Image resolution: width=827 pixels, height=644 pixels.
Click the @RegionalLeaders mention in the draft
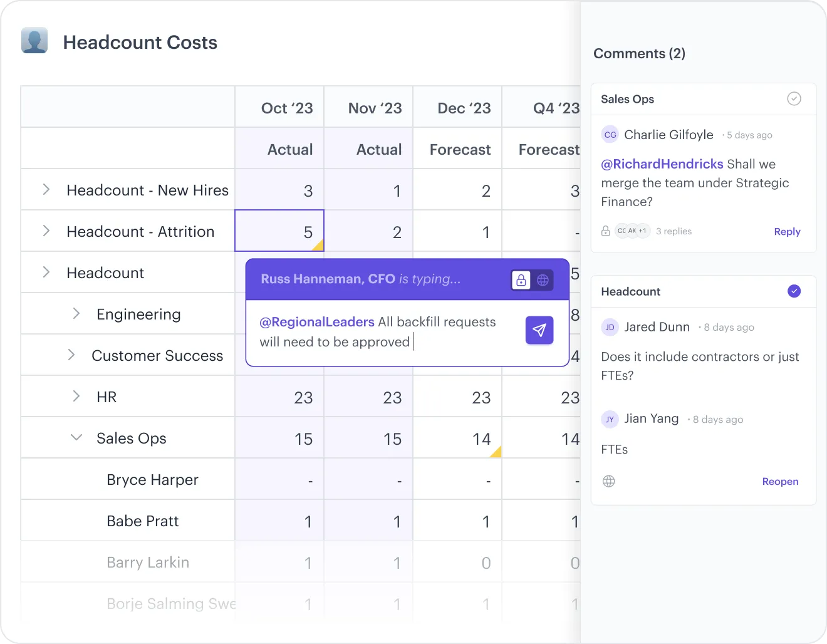[x=317, y=322]
